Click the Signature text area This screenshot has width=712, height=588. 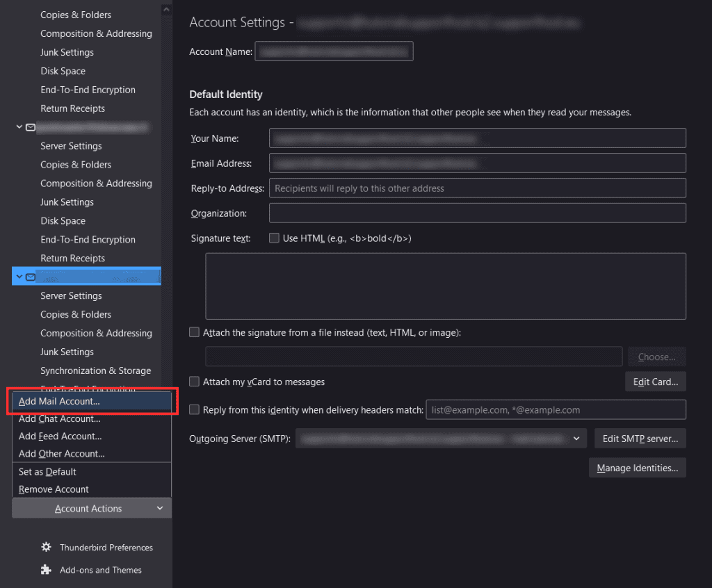click(x=446, y=286)
